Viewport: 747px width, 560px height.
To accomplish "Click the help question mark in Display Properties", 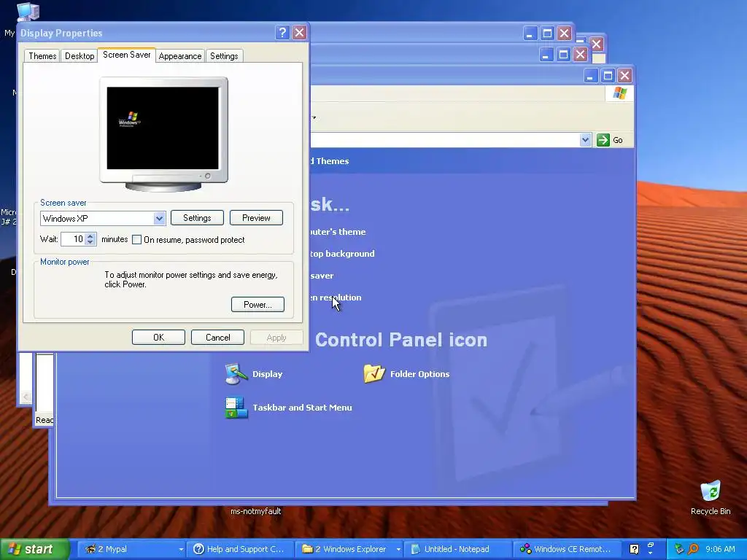I will pos(282,32).
